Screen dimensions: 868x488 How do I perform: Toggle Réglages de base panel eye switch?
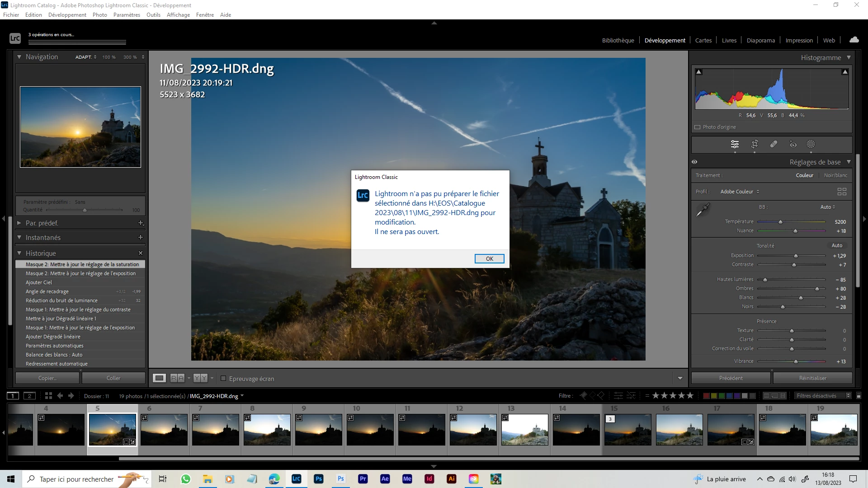point(694,162)
